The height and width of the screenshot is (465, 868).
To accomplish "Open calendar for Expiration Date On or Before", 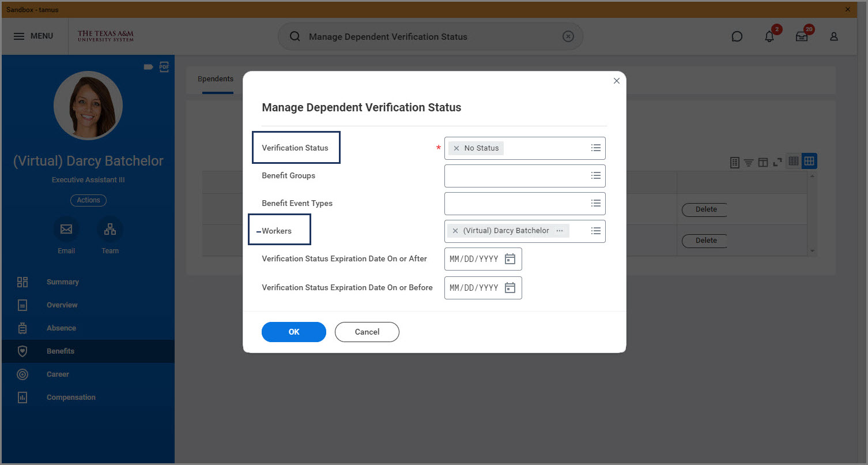I will click(510, 288).
